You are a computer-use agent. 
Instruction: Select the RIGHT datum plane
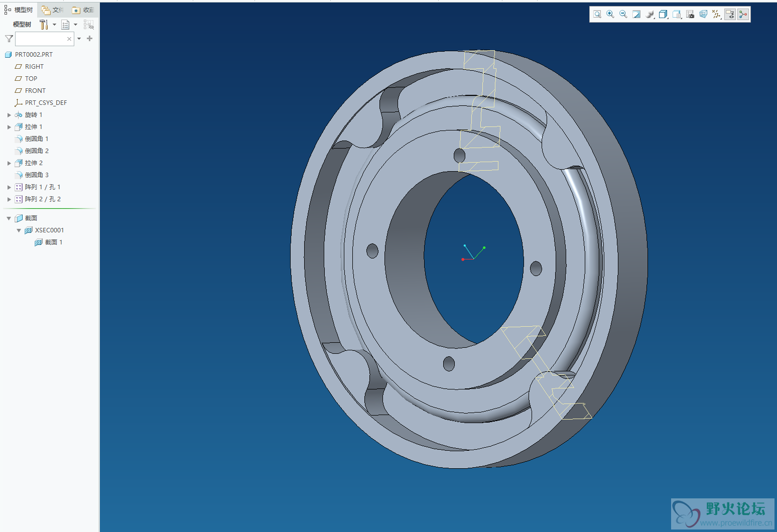coord(34,67)
